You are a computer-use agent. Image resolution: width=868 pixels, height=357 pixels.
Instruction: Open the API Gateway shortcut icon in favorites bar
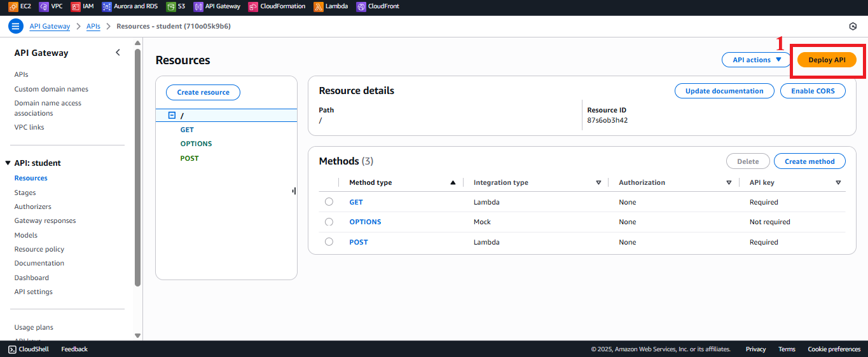tap(198, 7)
